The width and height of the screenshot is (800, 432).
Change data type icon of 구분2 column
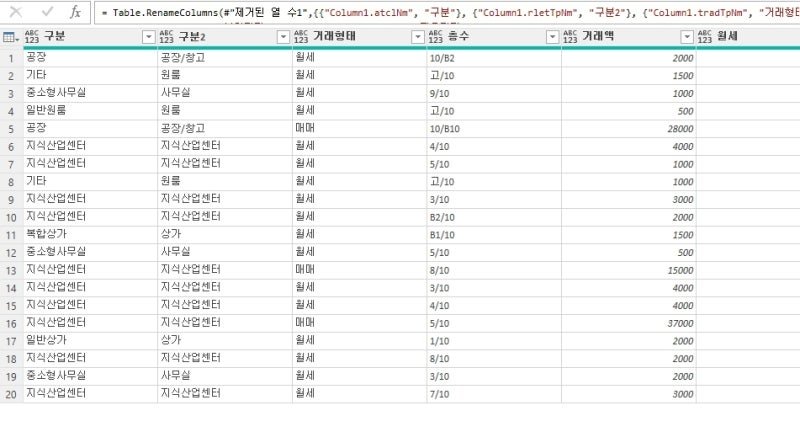click(166, 37)
